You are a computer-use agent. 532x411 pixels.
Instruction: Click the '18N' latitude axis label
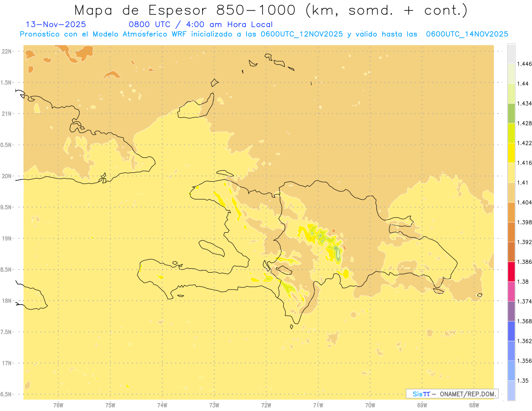tap(7, 301)
